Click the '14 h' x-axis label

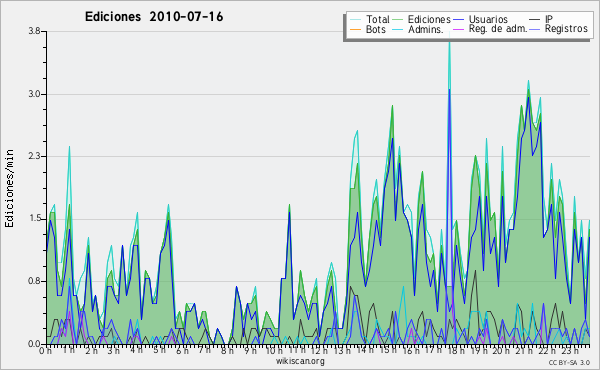[365, 350]
